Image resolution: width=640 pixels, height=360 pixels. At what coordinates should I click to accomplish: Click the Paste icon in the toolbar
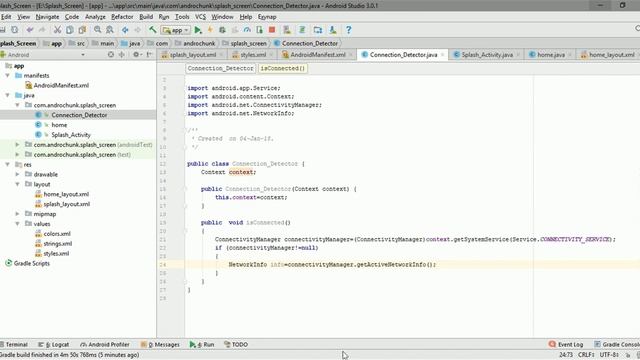[82, 30]
